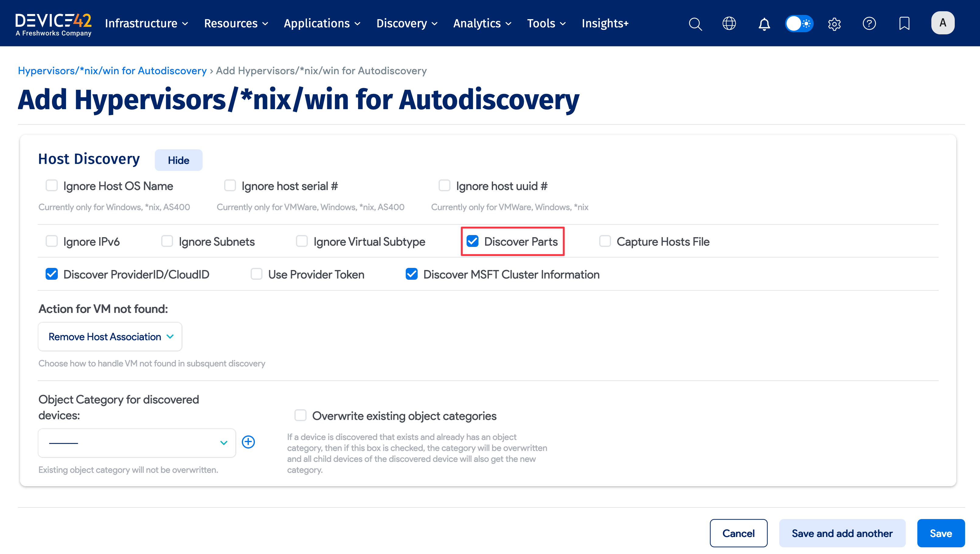This screenshot has height=554, width=980.
Task: Open the Insights+ menu
Action: coord(605,23)
